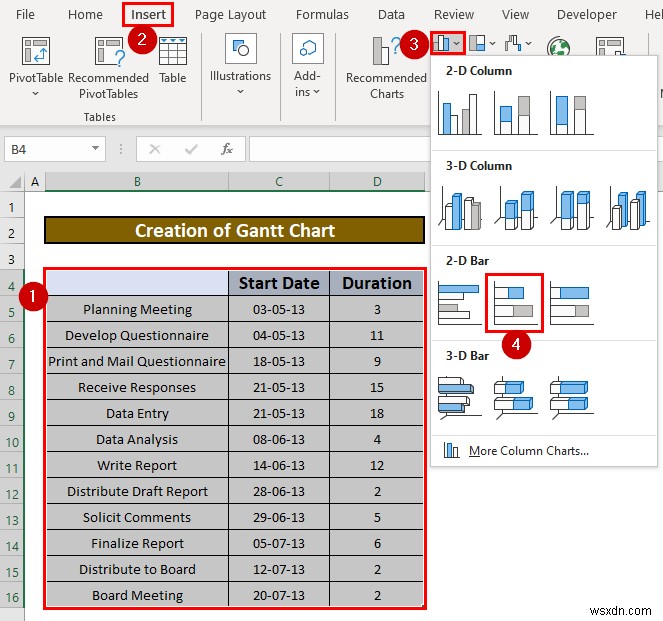This screenshot has height=621, width=663.
Task: Click the Name Box showing B4
Action: coord(47,149)
